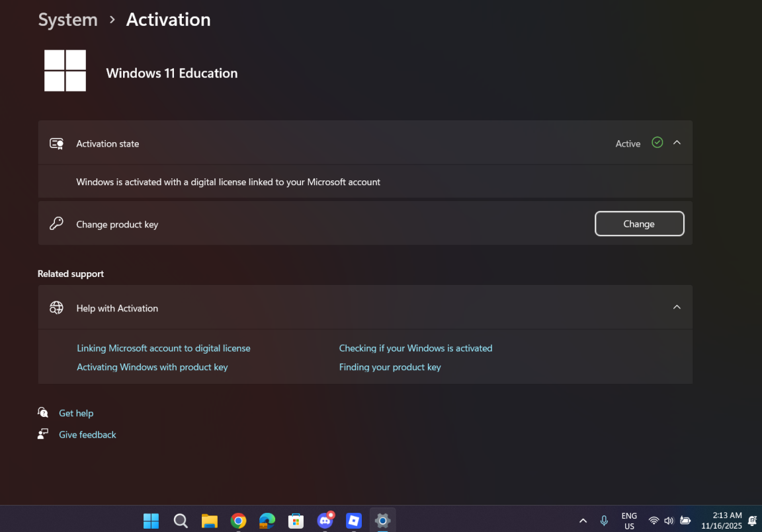The height and width of the screenshot is (532, 762).
Task: Click the Help with Activation globe icon
Action: [x=56, y=308]
